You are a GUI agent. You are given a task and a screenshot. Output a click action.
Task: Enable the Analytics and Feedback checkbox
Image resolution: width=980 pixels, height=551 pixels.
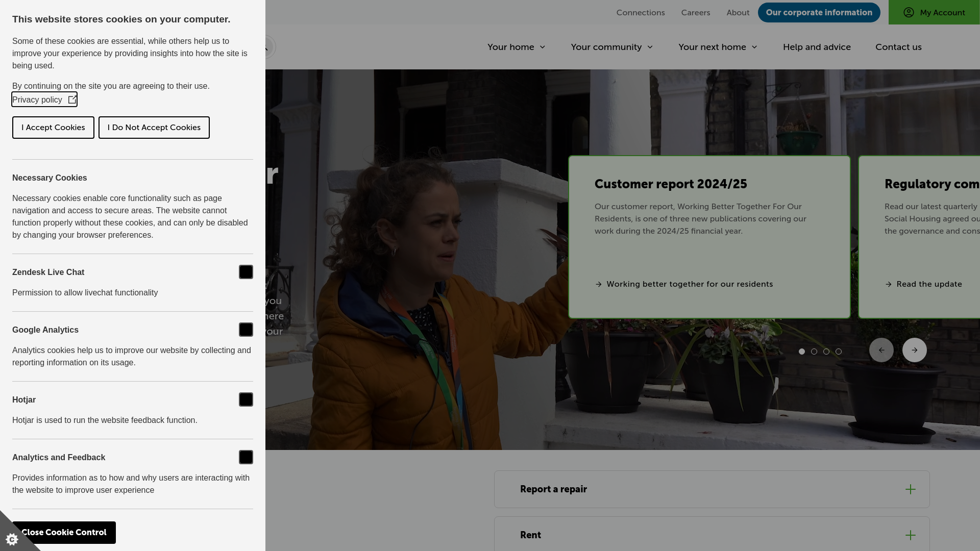(x=246, y=457)
